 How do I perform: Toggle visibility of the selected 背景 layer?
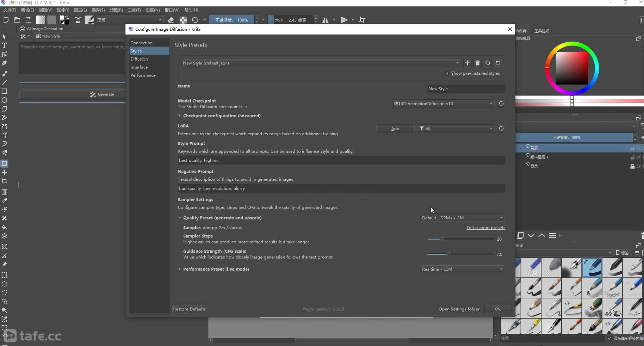(520, 148)
